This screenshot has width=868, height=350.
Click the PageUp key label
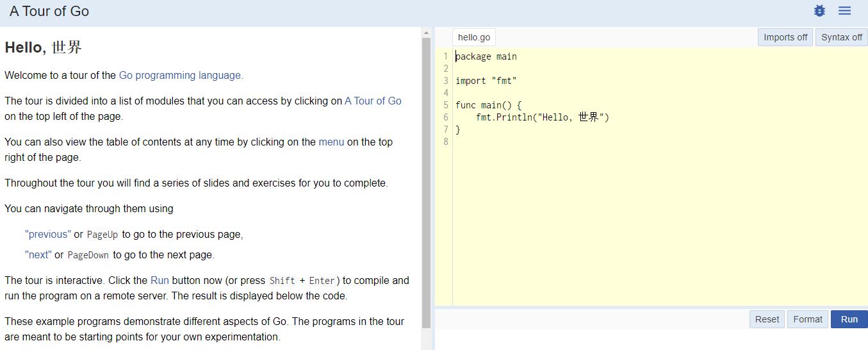click(x=102, y=235)
